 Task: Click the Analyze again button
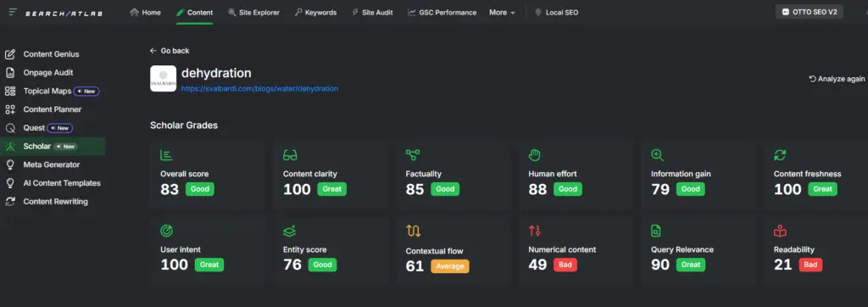pyautogui.click(x=837, y=79)
